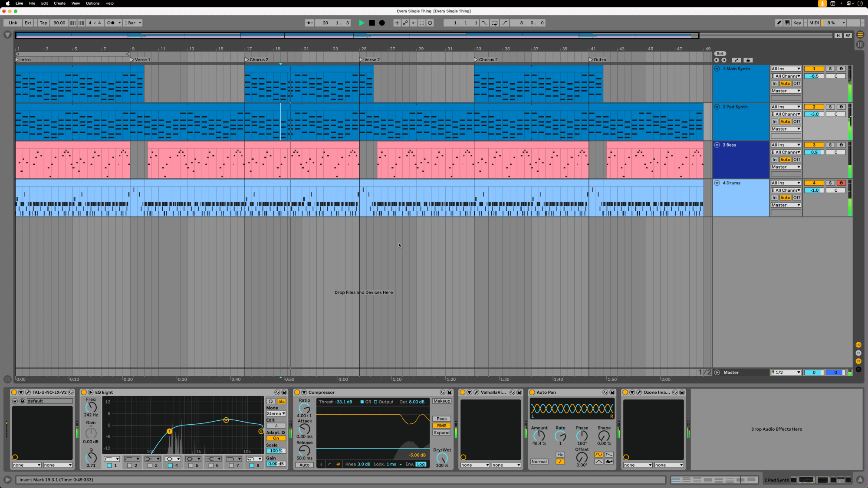Switch to Session View via the top-right icon
This screenshot has width=868, height=488.
[x=861, y=45]
